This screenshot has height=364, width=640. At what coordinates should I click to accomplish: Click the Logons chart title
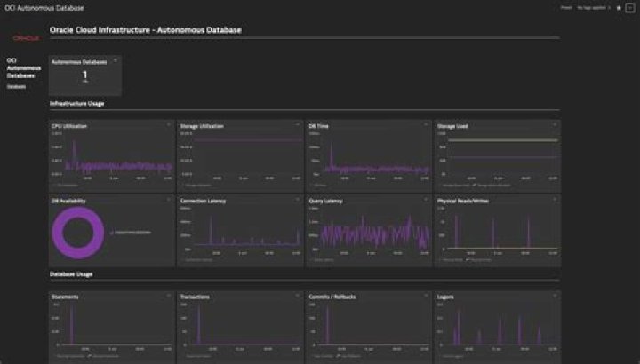click(x=445, y=297)
